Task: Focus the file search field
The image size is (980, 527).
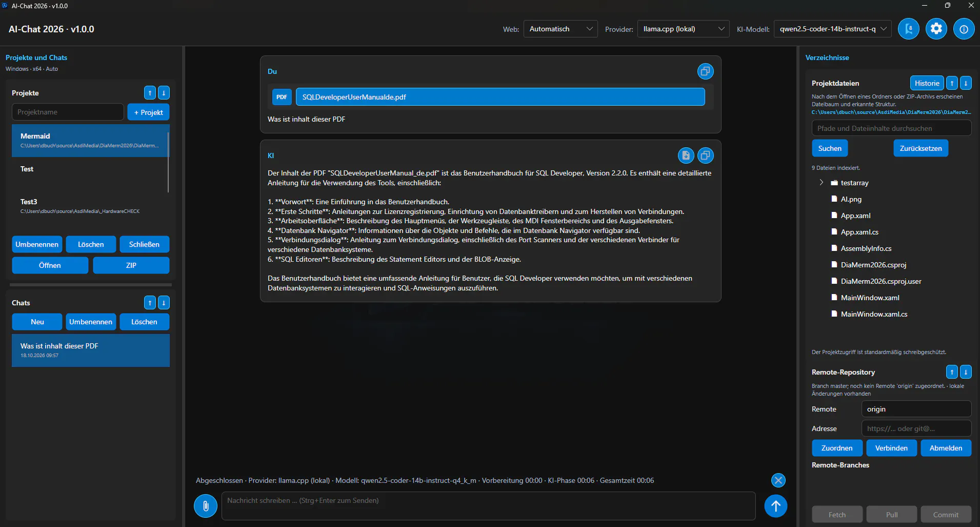Action: tap(891, 128)
